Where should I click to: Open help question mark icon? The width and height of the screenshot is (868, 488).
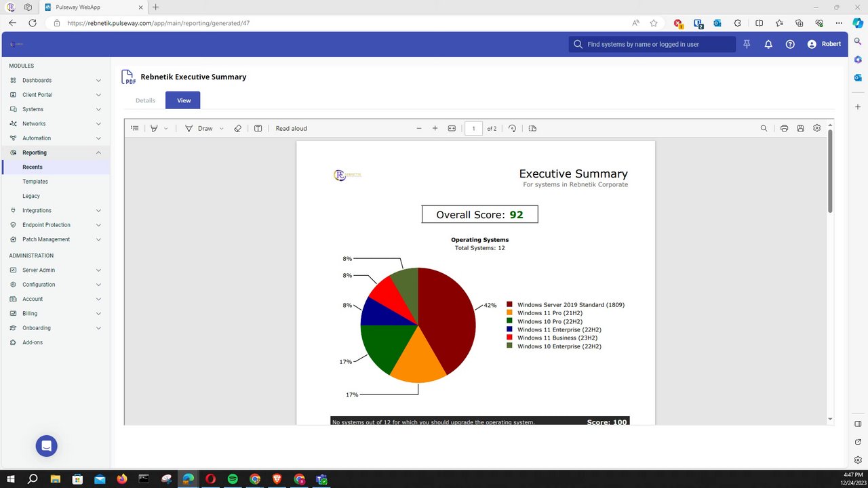[790, 44]
